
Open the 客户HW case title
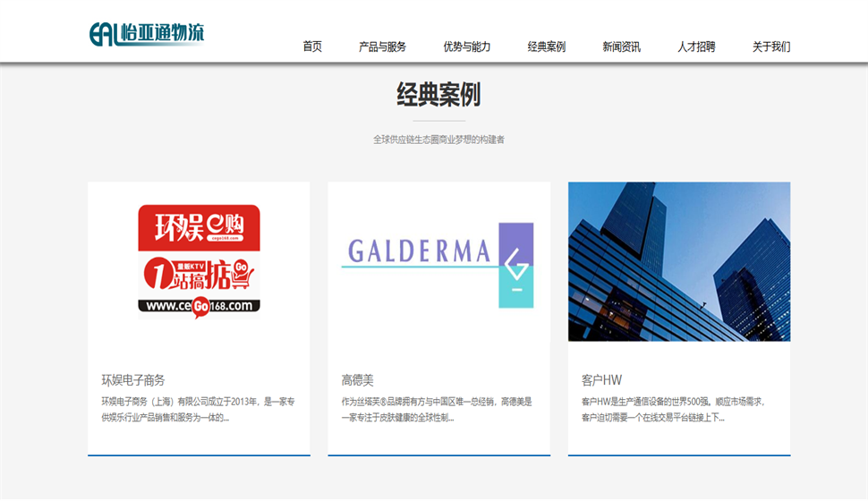tap(601, 380)
